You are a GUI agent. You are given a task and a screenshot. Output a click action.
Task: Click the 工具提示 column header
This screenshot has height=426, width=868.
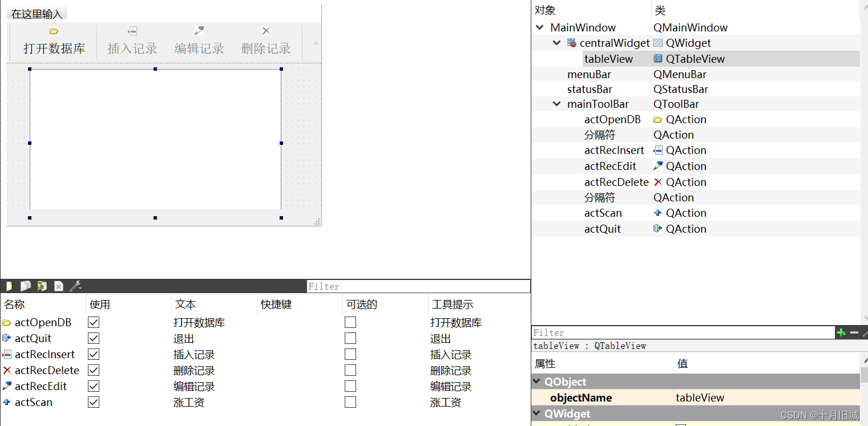click(x=479, y=305)
